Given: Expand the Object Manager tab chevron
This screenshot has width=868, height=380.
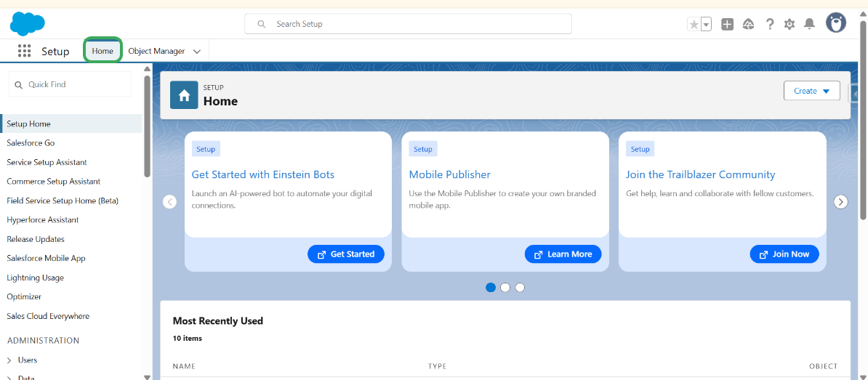Looking at the screenshot, I should click(197, 52).
